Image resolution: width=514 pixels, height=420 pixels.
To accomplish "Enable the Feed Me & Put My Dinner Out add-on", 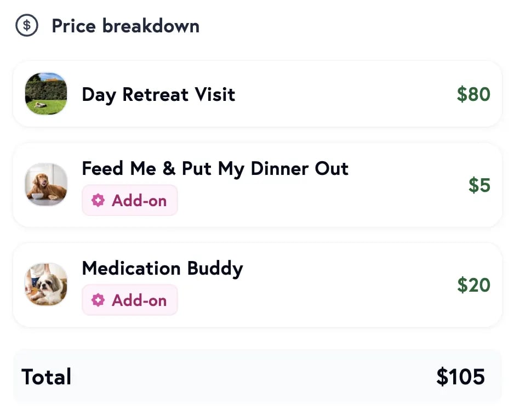I will [x=129, y=200].
